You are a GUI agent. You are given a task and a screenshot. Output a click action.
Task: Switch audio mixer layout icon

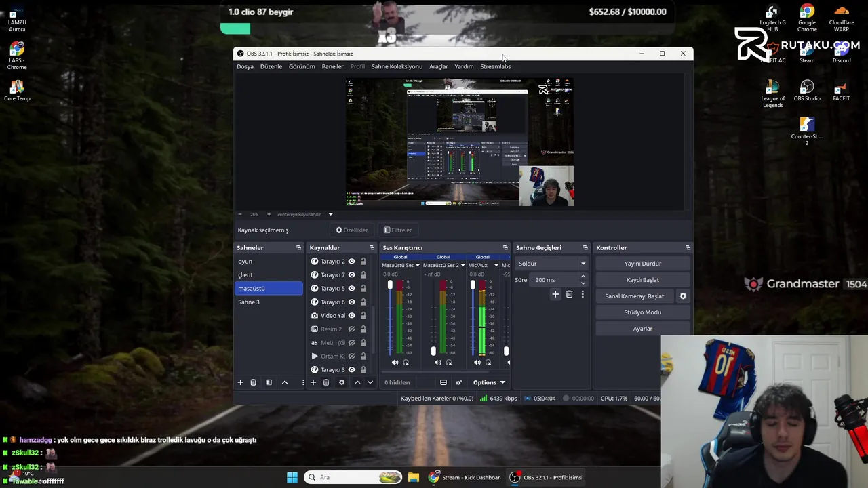(x=443, y=382)
